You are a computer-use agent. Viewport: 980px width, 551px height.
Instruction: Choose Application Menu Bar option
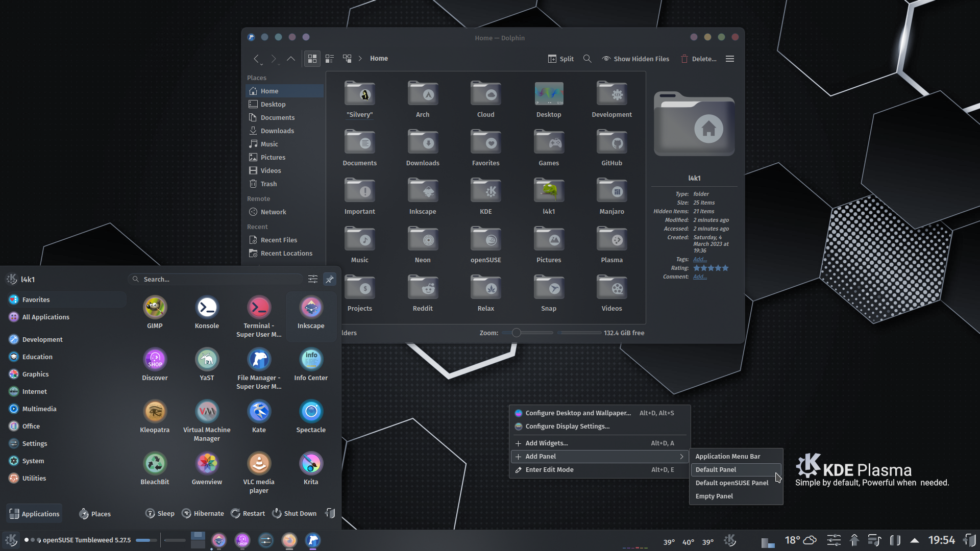tap(736, 457)
